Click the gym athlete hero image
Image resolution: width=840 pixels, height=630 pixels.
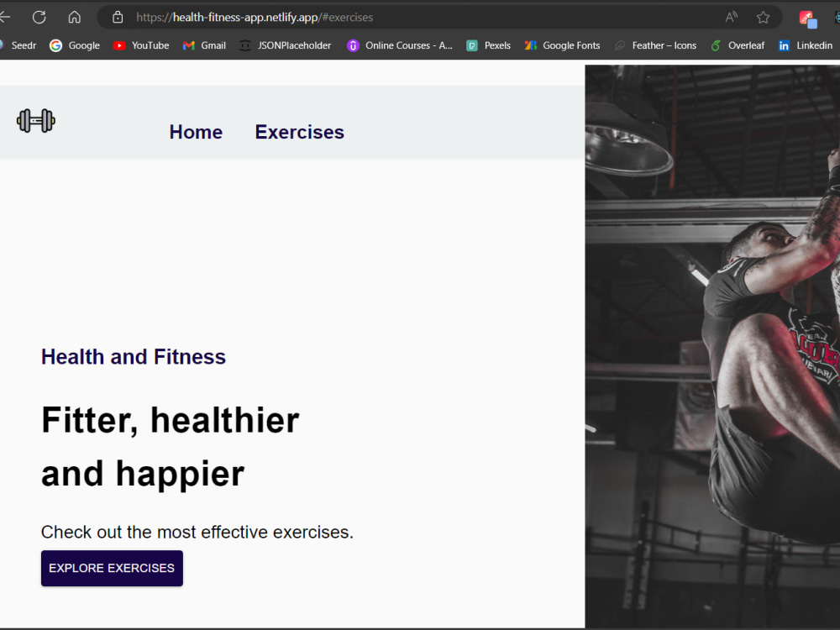tap(712, 346)
